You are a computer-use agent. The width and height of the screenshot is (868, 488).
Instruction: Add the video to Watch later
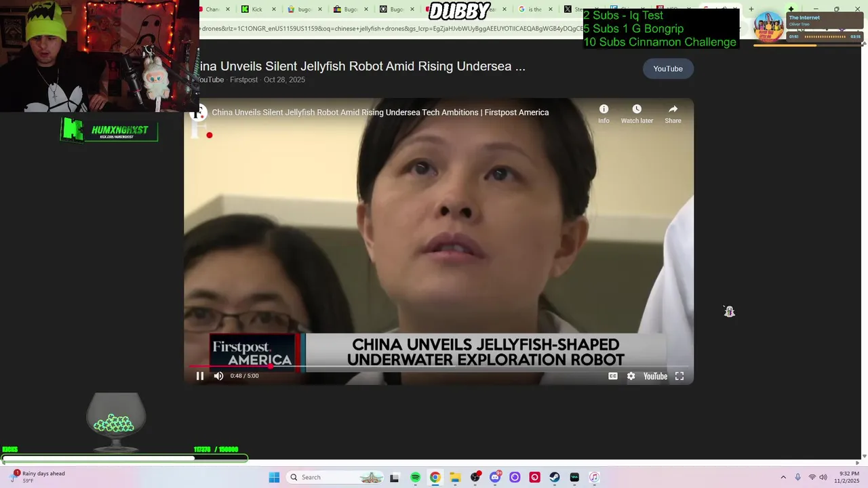click(x=637, y=114)
